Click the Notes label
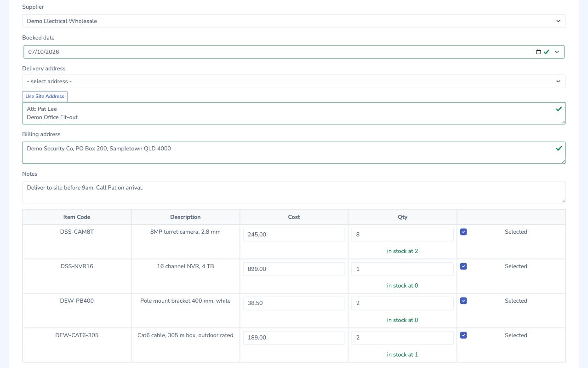Image resolution: width=588 pixels, height=368 pixels. tap(30, 174)
